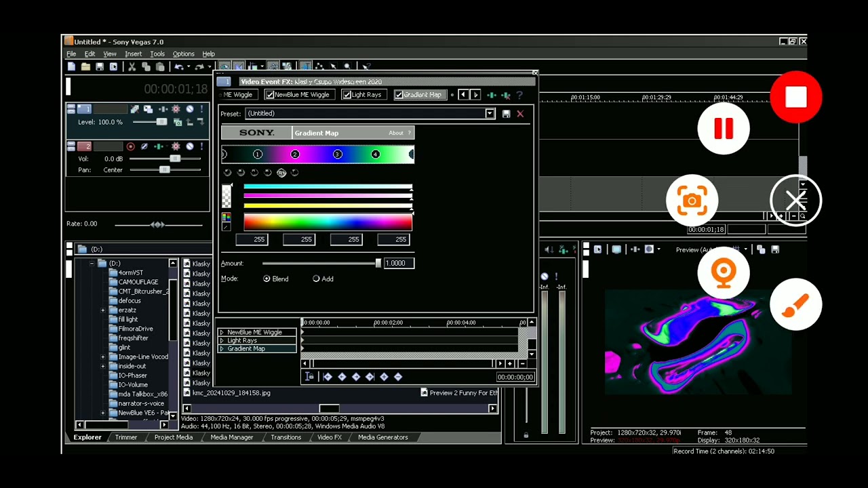868x488 pixels.
Task: Save the Gradient Map preset
Action: click(506, 114)
